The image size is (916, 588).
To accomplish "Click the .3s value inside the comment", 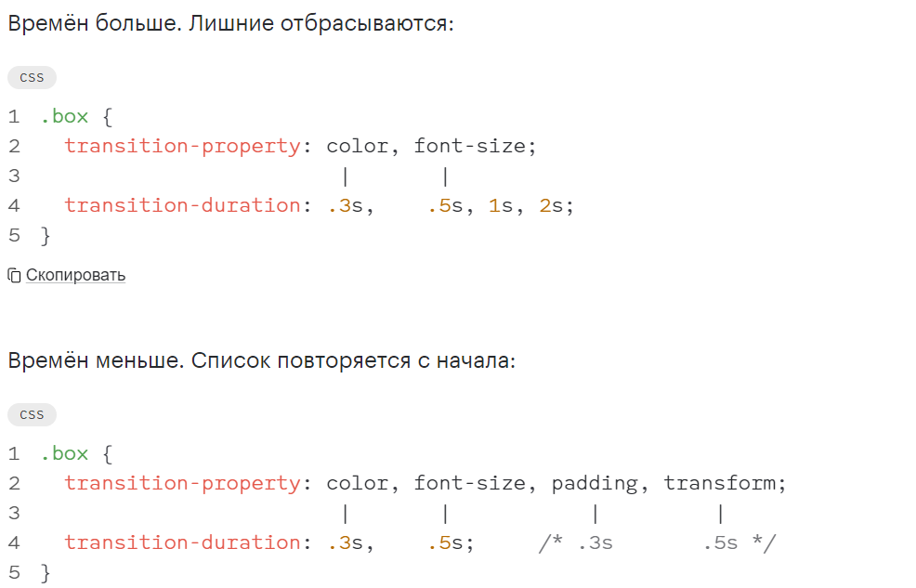I will coord(595,543).
